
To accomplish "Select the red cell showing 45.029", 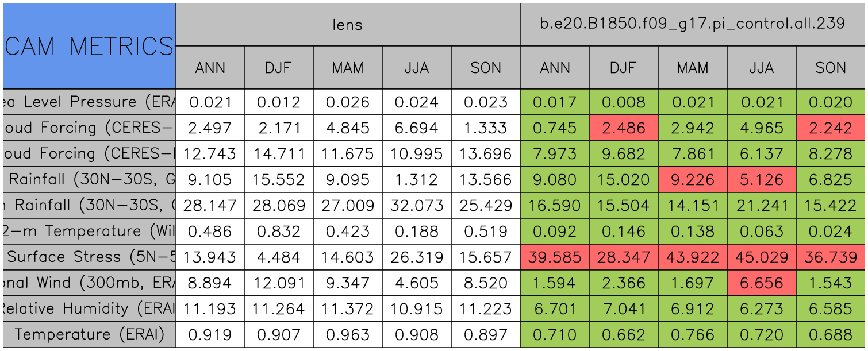I will pyautogui.click(x=762, y=257).
